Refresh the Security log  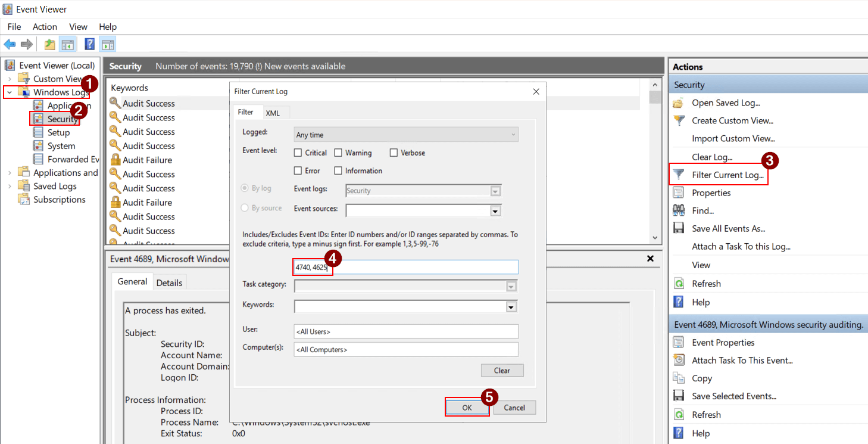click(x=706, y=283)
